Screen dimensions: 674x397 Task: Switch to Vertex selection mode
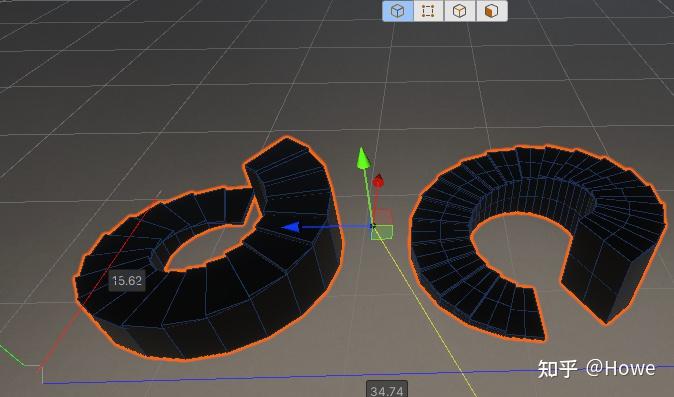tap(428, 11)
